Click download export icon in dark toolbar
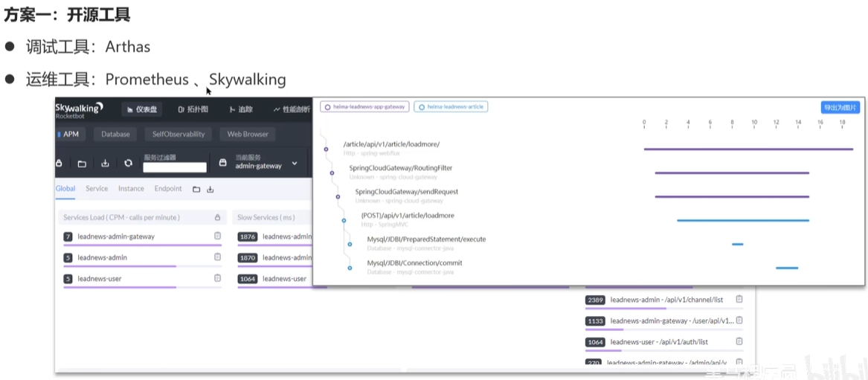This screenshot has width=868, height=380. [x=105, y=163]
